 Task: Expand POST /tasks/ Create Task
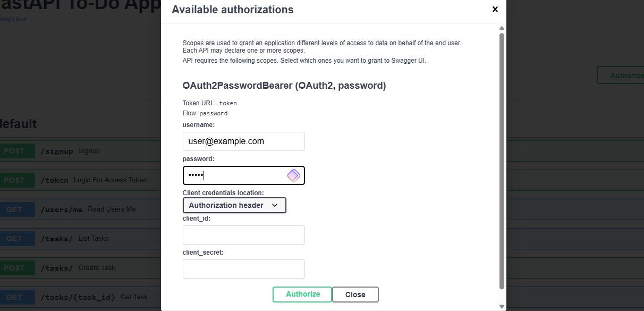coord(96,268)
